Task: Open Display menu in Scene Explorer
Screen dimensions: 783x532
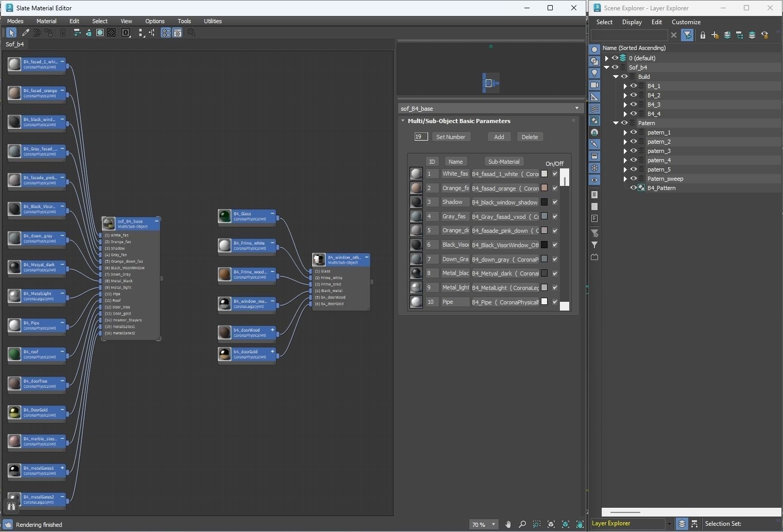Action: pos(632,22)
